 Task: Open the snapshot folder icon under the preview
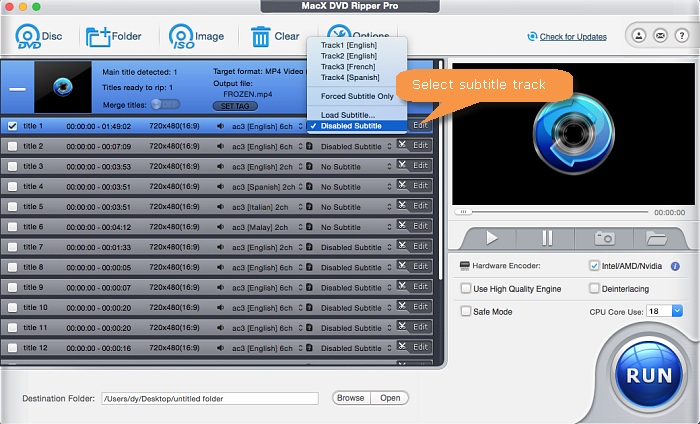[x=656, y=238]
